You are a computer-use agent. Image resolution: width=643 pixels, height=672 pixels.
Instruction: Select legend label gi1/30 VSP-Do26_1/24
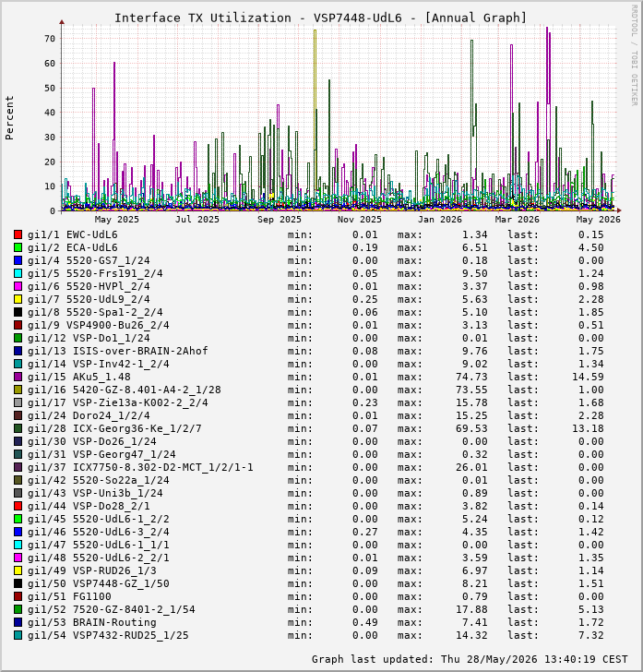(92, 441)
